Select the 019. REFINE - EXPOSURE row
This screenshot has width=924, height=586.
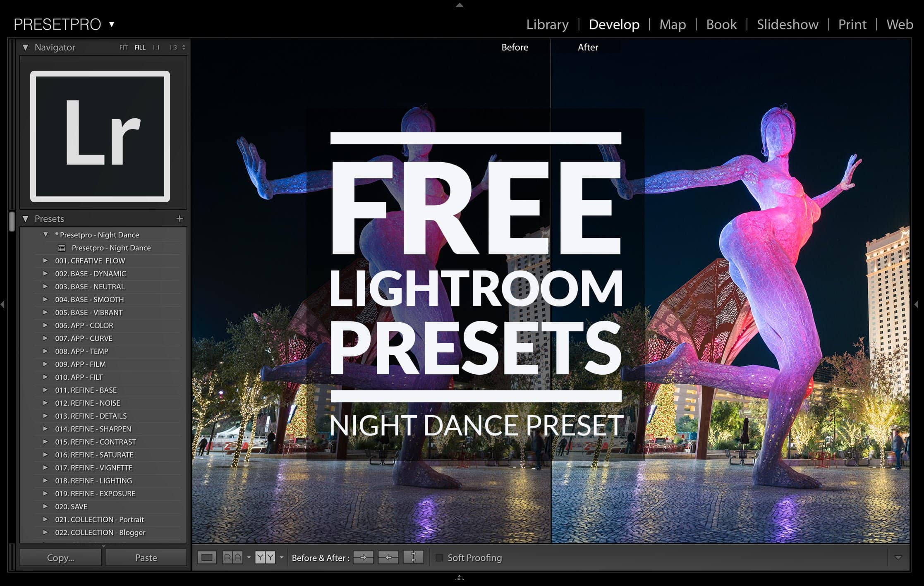pyautogui.click(x=108, y=494)
